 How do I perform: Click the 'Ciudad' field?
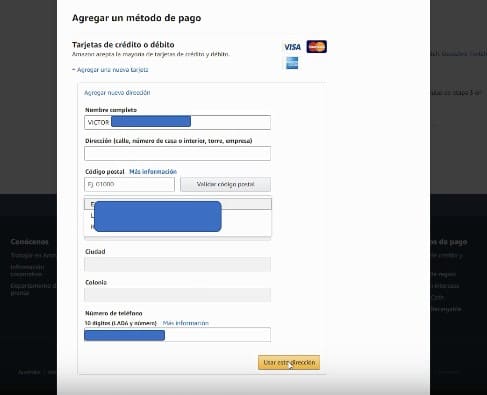(x=177, y=264)
